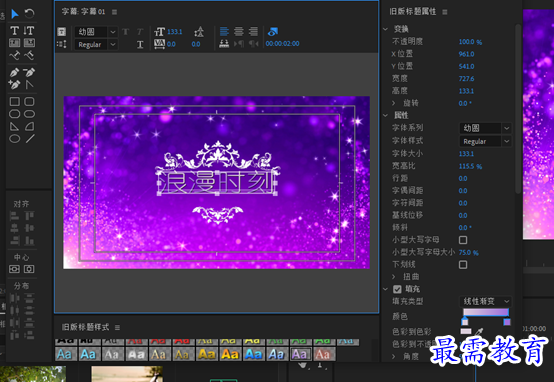The height and width of the screenshot is (382, 554).
Task: Select 浪漫时刻 title text on canvas
Action: click(x=217, y=183)
